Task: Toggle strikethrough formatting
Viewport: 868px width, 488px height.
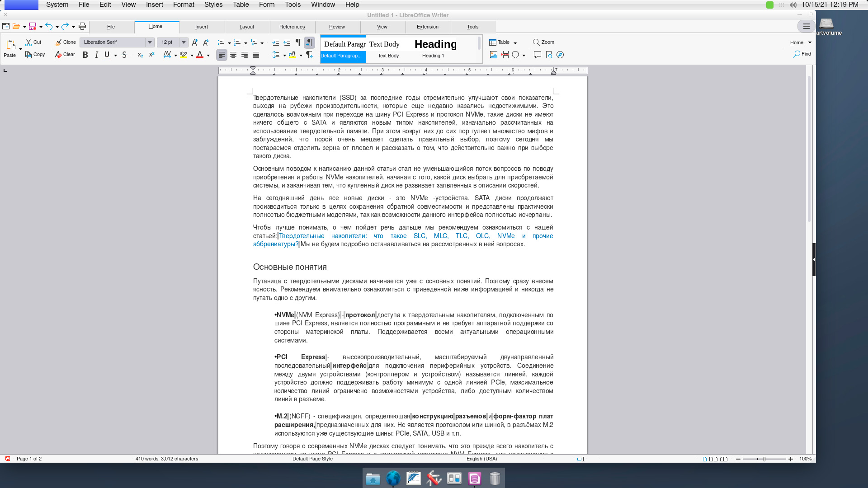Action: (124, 55)
